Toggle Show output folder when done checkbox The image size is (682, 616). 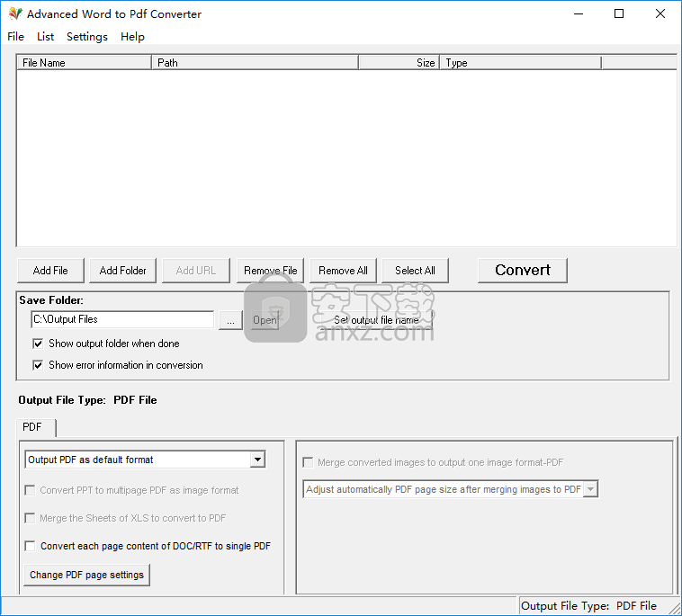38,344
